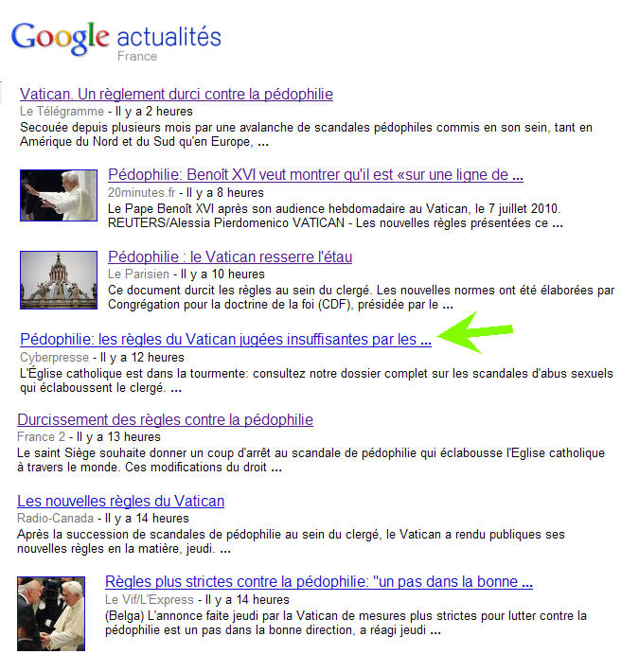This screenshot has width=639, height=672.
Task: Open 'Vatican. Un règlement durci contre la pédophilie'
Action: 176,94
